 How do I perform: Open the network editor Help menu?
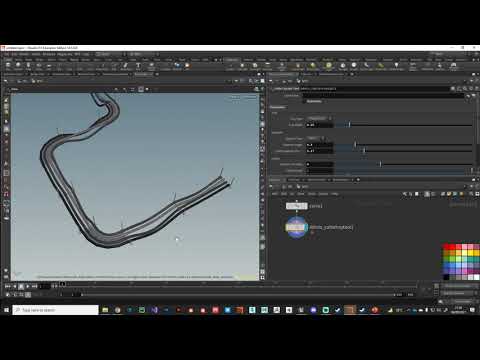335,194
